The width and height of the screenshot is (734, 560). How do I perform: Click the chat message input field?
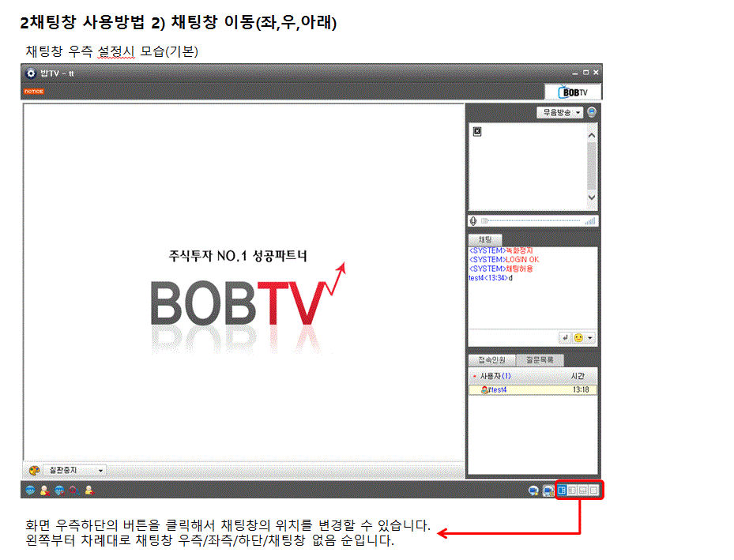click(x=514, y=338)
